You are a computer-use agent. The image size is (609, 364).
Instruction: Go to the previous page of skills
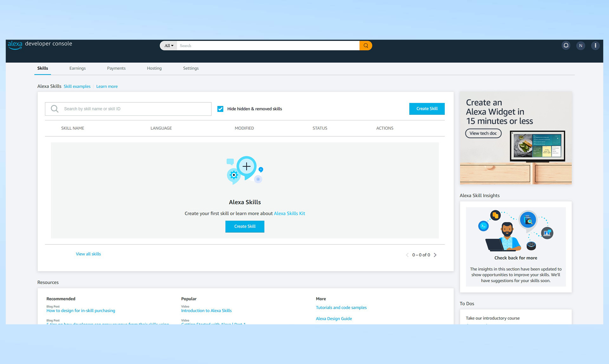[407, 255]
